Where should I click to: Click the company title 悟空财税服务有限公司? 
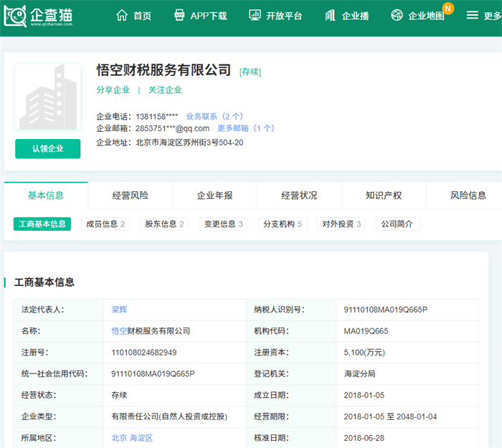pyautogui.click(x=164, y=70)
